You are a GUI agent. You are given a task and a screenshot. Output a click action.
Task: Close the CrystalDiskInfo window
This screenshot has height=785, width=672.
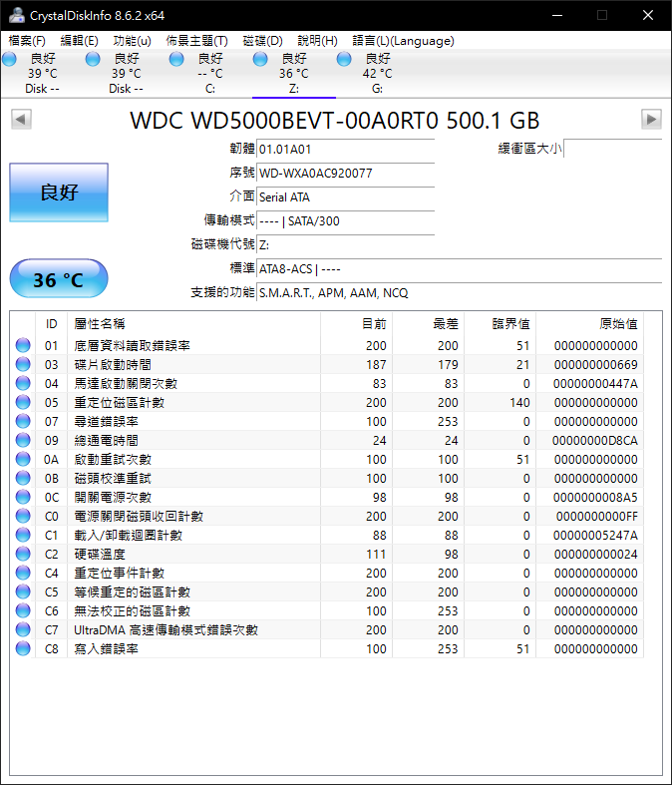648,16
